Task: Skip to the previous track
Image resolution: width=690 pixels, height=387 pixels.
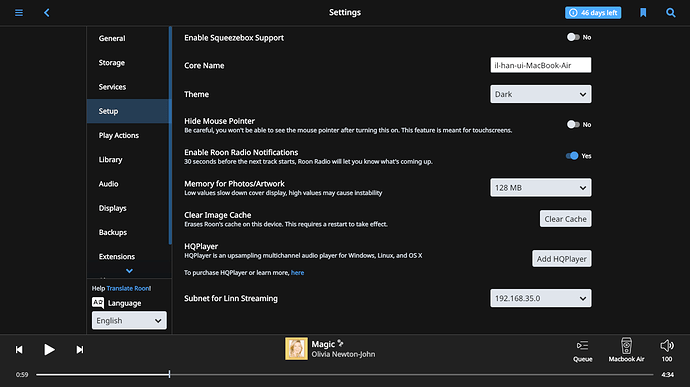Action: 19,350
